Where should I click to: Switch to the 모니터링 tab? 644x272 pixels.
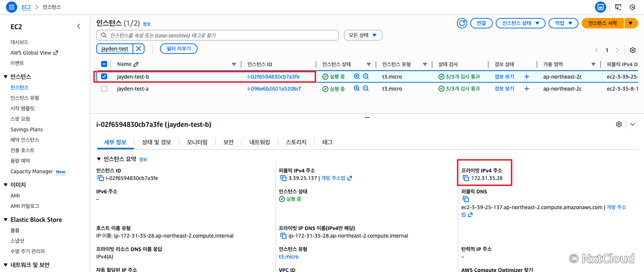(x=197, y=142)
